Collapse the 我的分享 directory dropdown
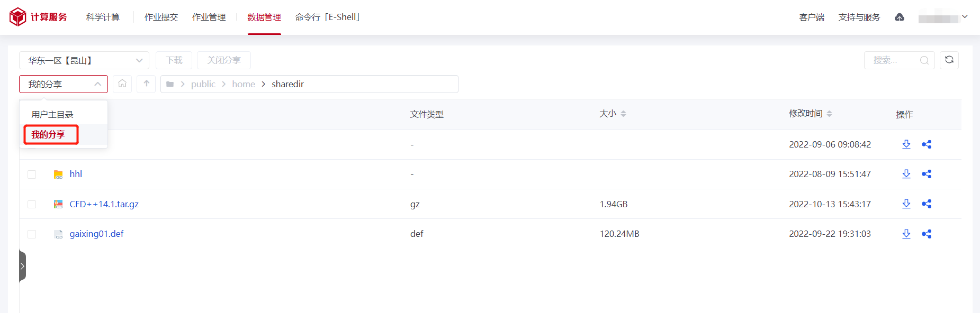 pyautogui.click(x=64, y=84)
